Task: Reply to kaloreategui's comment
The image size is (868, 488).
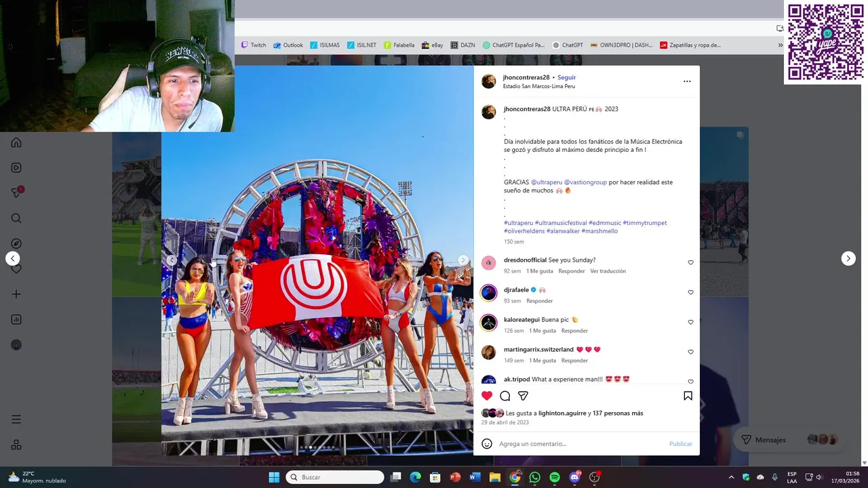Action: [x=574, y=331]
